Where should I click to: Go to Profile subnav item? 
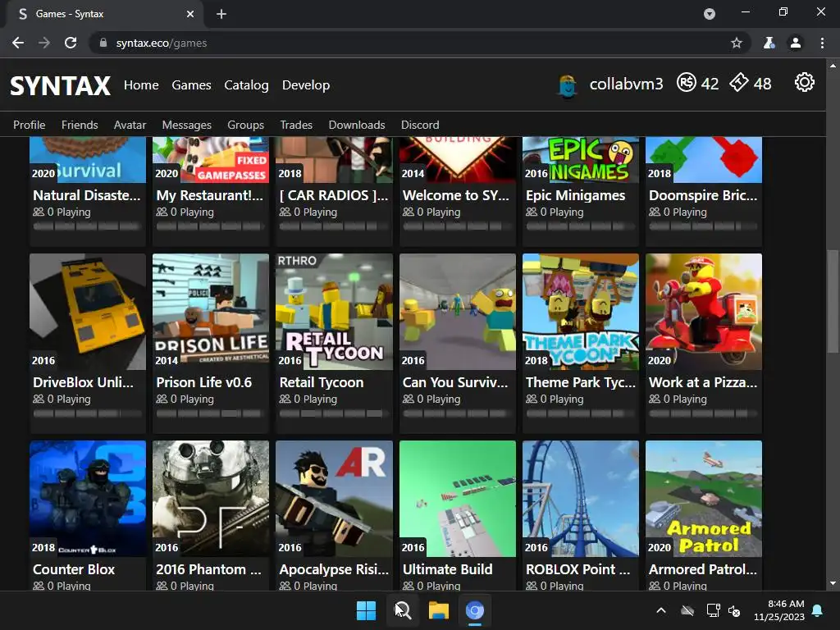pyautogui.click(x=29, y=125)
